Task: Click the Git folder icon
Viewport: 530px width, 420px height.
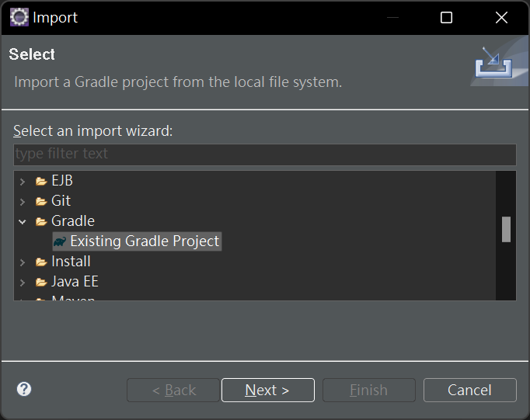Action: [41, 201]
